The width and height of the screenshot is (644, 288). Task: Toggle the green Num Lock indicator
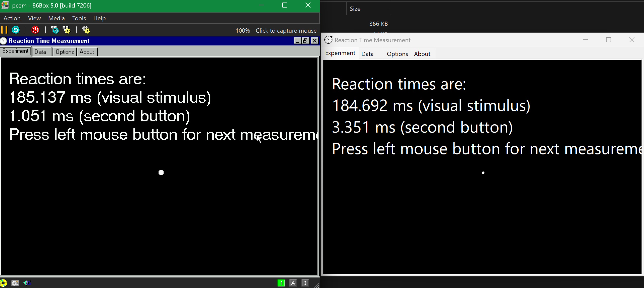[x=281, y=283]
